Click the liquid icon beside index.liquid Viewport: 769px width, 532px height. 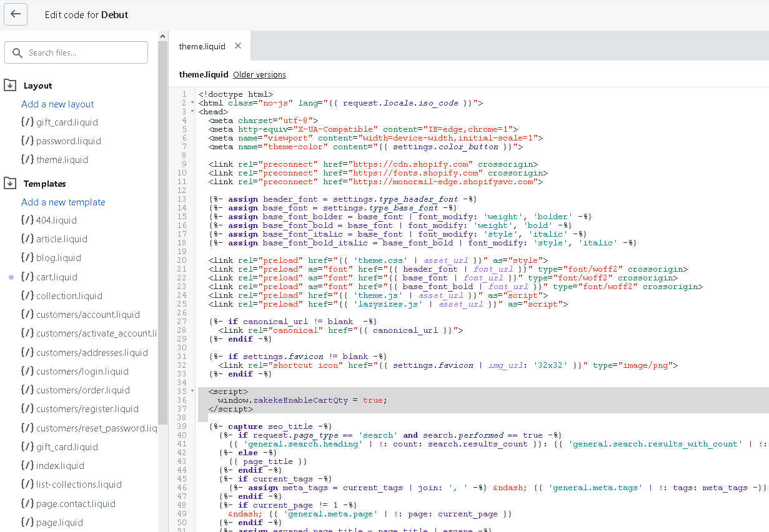tap(27, 466)
